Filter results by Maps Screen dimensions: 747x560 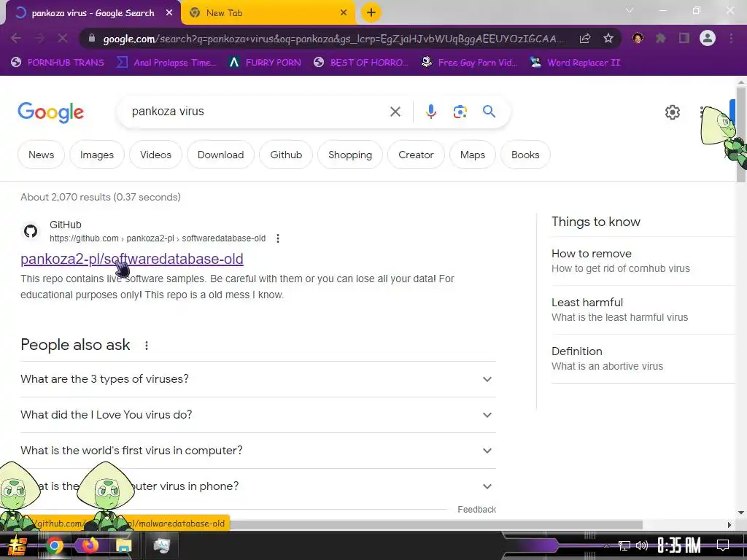pos(473,155)
